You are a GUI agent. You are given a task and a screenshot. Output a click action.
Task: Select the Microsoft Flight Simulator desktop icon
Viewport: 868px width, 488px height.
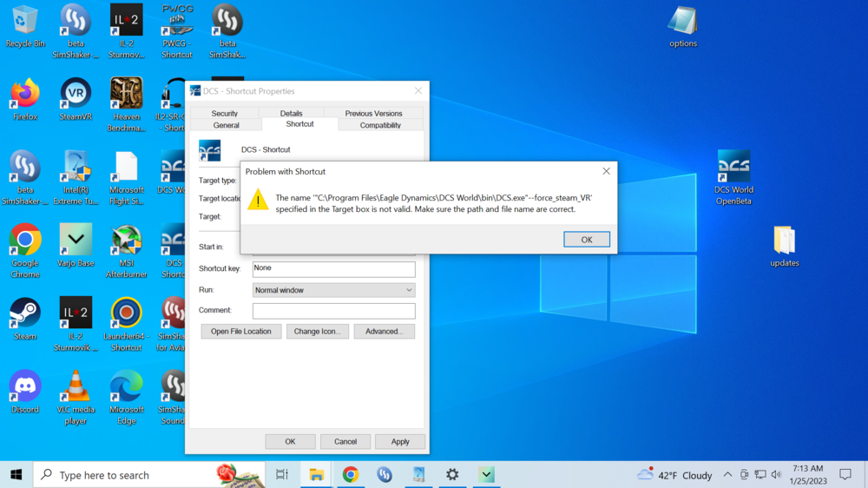click(x=126, y=177)
